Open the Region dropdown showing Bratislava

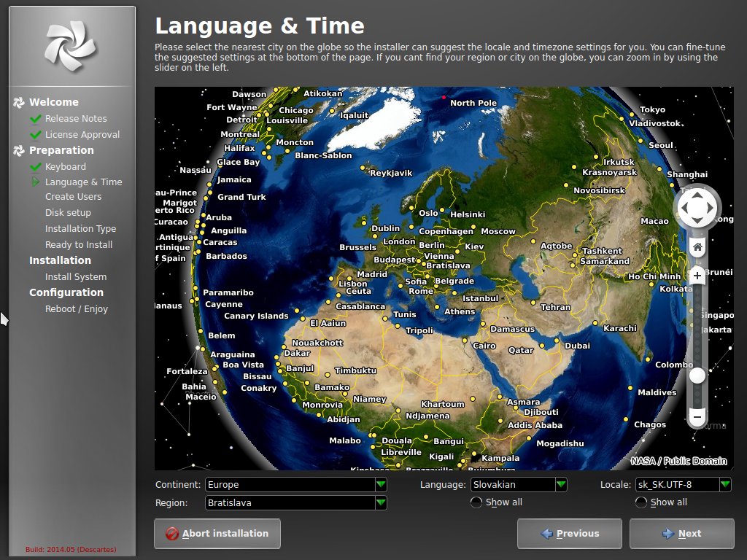click(x=296, y=502)
